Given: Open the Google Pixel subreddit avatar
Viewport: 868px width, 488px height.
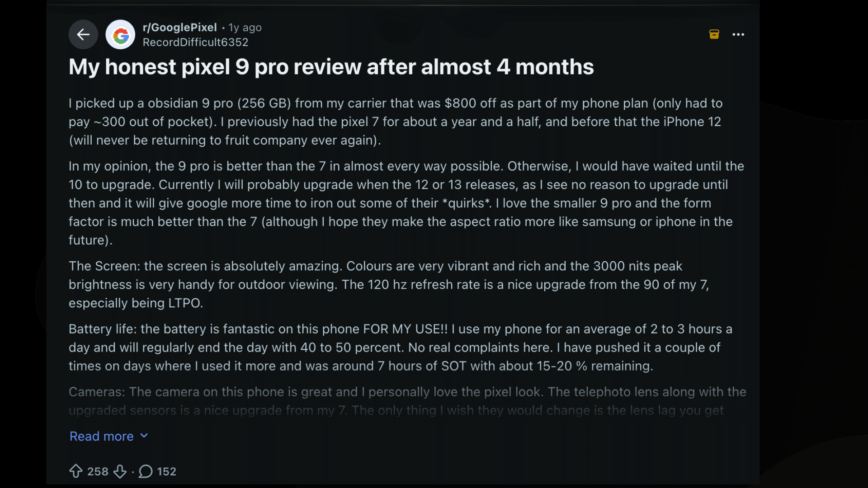Looking at the screenshot, I should click(120, 34).
